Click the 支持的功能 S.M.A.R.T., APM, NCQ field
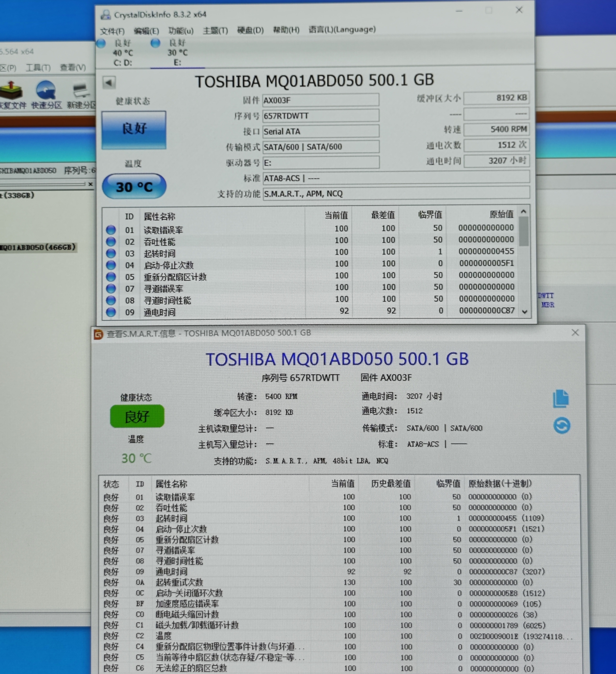The width and height of the screenshot is (616, 674). 396,193
